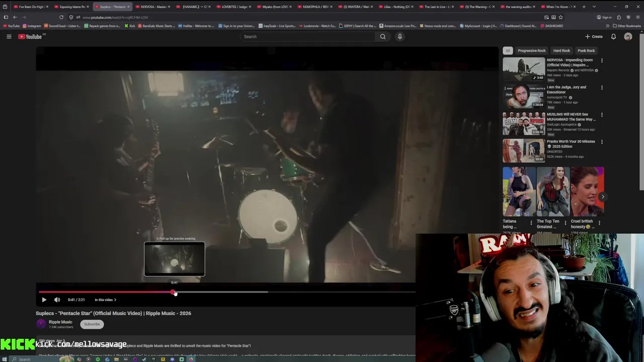644x362 pixels.
Task: Show next Shorts with the arrow
Action: 602,197
